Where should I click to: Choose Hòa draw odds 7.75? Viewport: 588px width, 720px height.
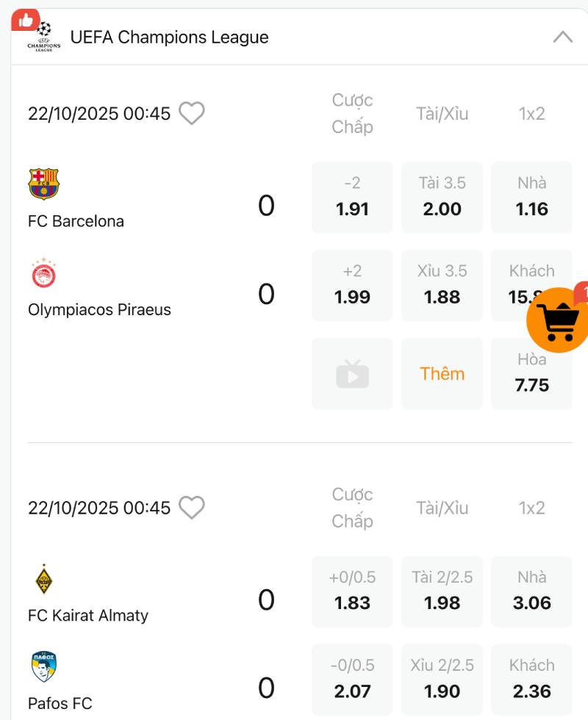click(531, 374)
